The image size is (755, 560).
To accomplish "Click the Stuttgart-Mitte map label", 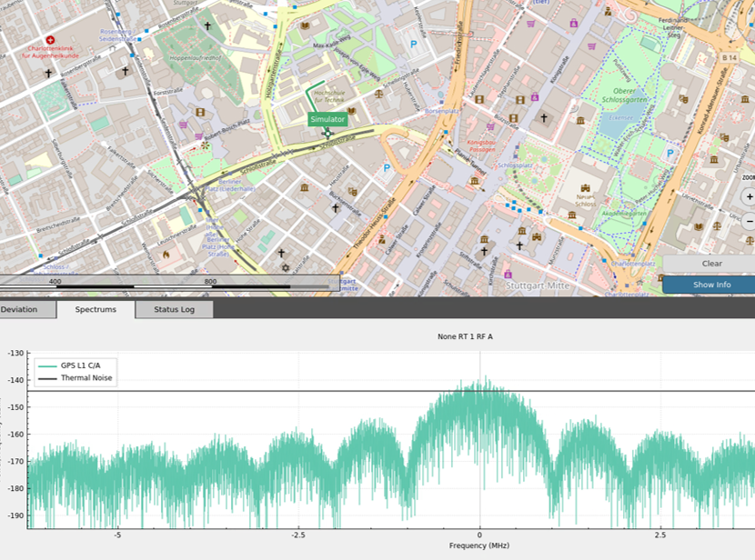I will (538, 285).
